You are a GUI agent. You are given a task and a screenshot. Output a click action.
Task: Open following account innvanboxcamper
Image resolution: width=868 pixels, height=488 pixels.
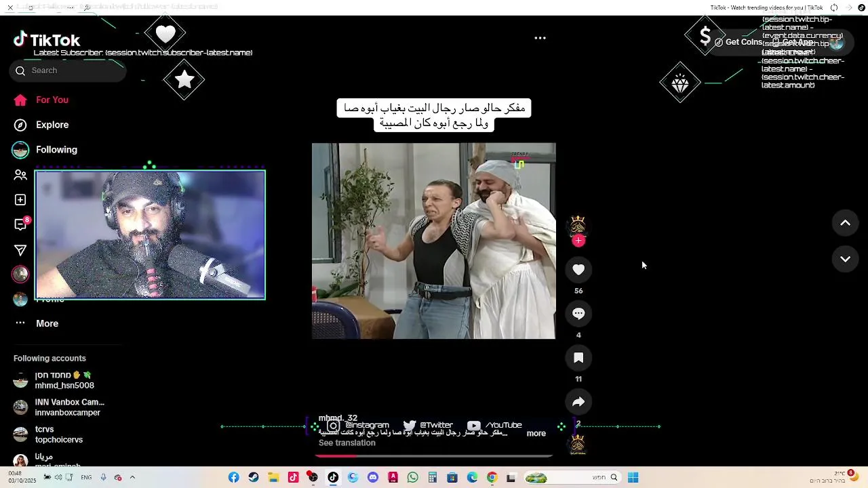point(60,407)
